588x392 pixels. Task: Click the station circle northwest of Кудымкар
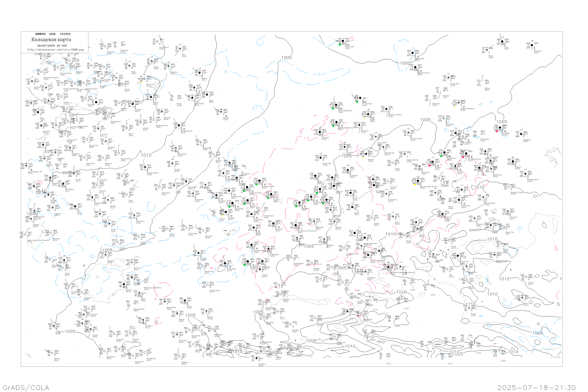[144, 79]
